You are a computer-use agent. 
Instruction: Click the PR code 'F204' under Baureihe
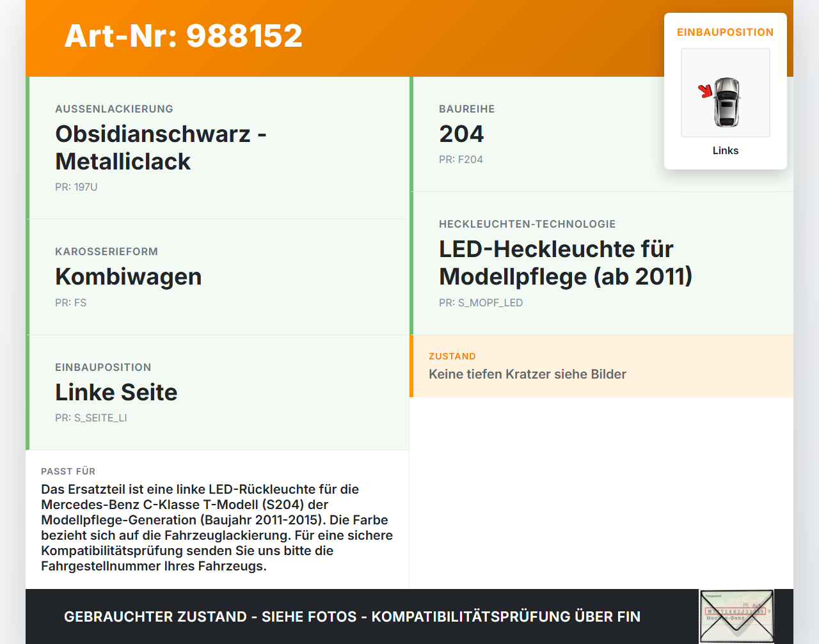point(461,159)
